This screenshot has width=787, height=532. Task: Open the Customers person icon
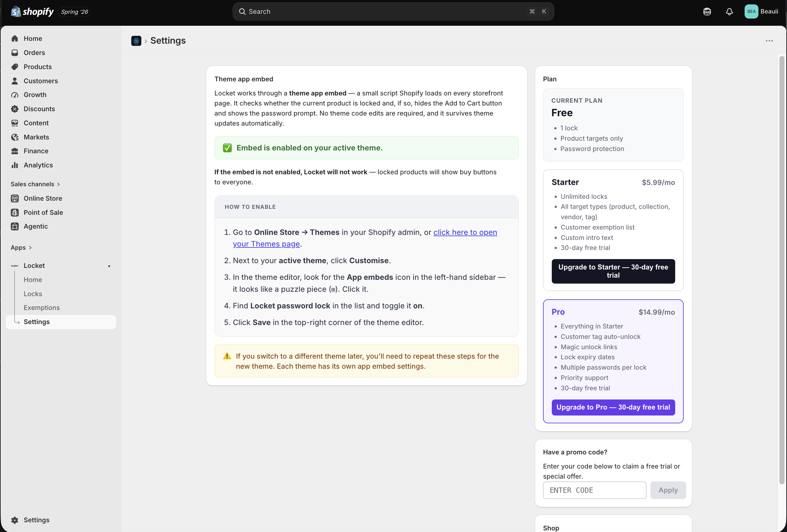[14, 81]
